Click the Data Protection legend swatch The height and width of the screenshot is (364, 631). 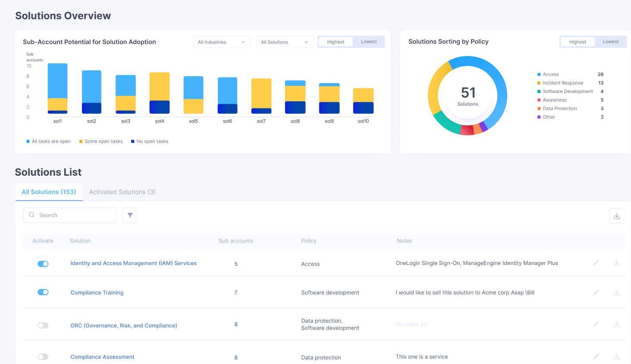(x=539, y=109)
